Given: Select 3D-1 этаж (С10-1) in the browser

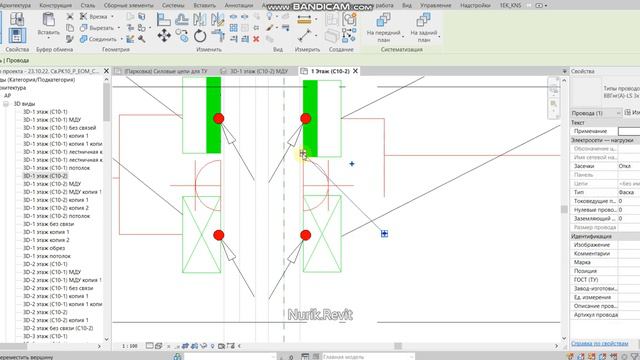Looking at the screenshot, I should tap(45, 112).
